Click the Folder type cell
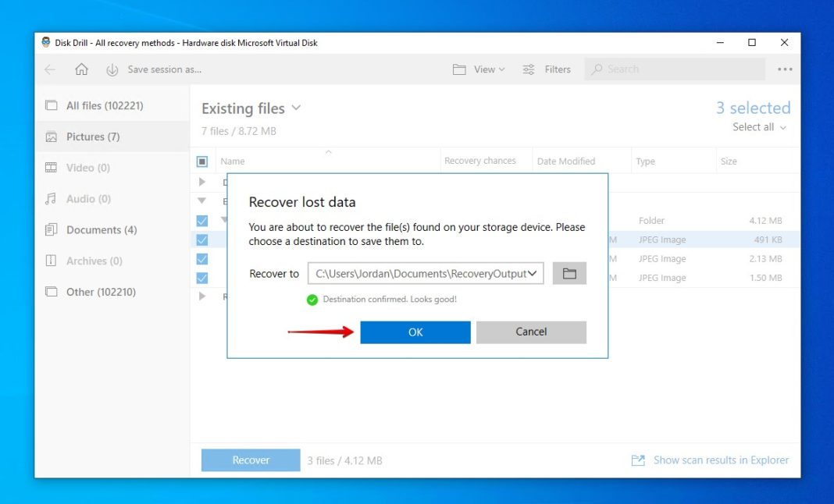This screenshot has height=504, width=834. click(x=651, y=221)
